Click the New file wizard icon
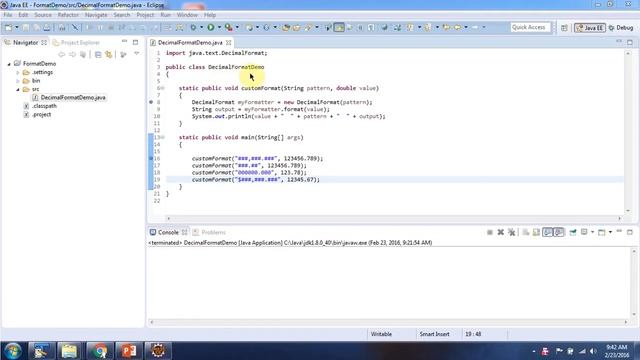This screenshot has width=640, height=360. pyautogui.click(x=8, y=27)
